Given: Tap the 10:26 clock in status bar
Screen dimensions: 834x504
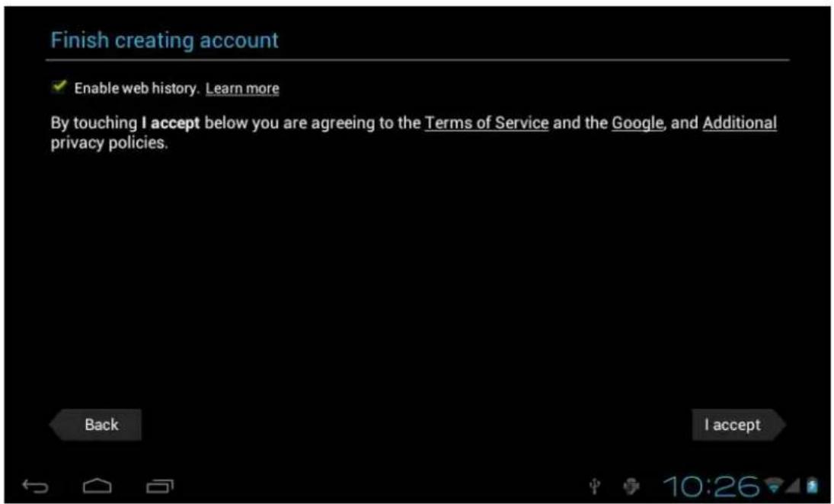Looking at the screenshot, I should click(x=712, y=484).
